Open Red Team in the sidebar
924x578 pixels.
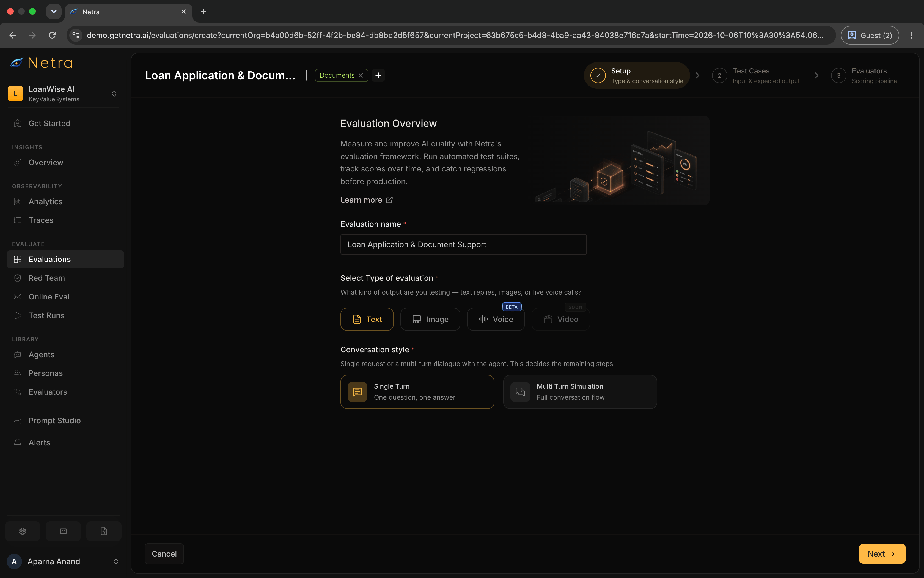(x=65, y=278)
